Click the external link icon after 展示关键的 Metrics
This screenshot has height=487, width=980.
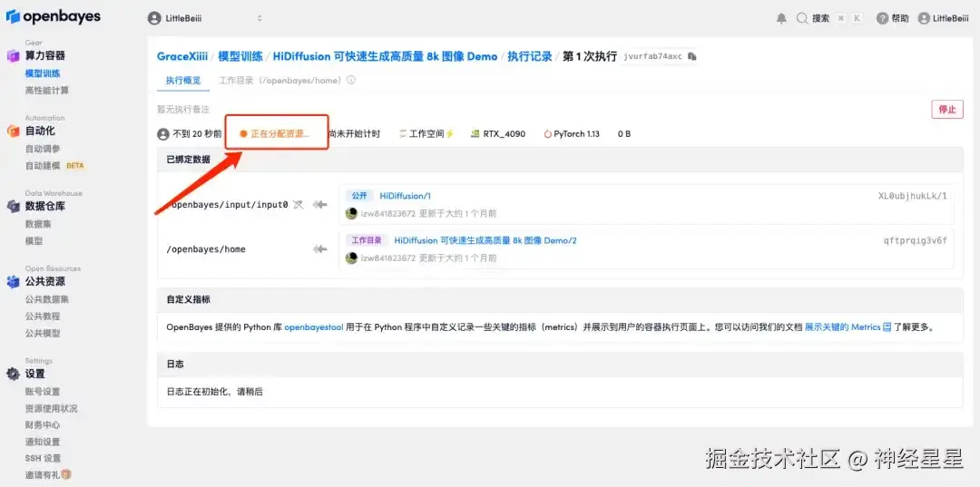pos(887,326)
